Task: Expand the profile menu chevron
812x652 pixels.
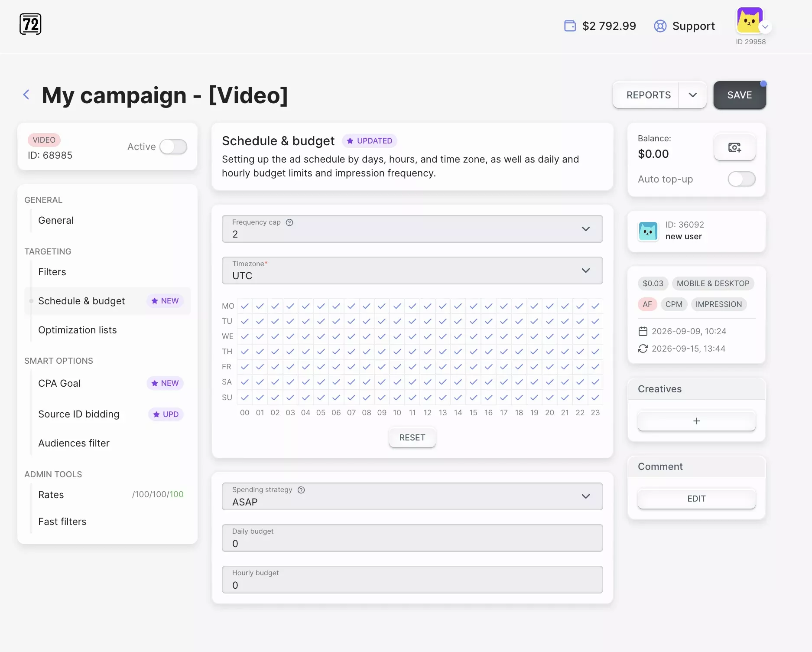Action: coord(765,27)
